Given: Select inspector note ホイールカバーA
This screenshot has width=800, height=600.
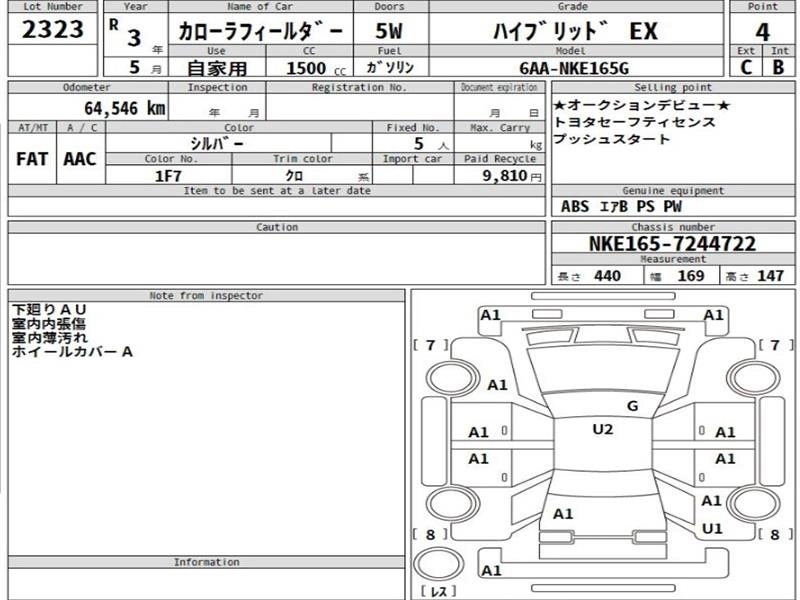Looking at the screenshot, I should 72,352.
